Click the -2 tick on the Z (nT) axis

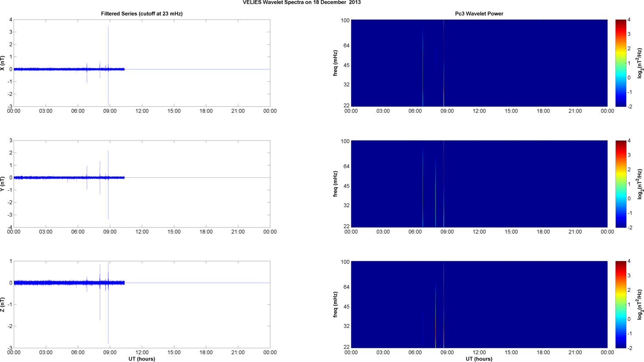tap(9, 326)
